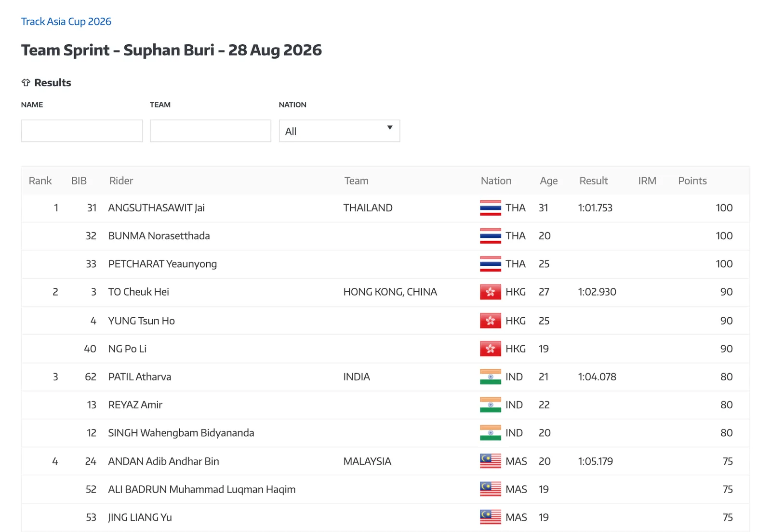Select rider name PATIL Atharva
The width and height of the screenshot is (771, 532).
pyautogui.click(x=140, y=377)
